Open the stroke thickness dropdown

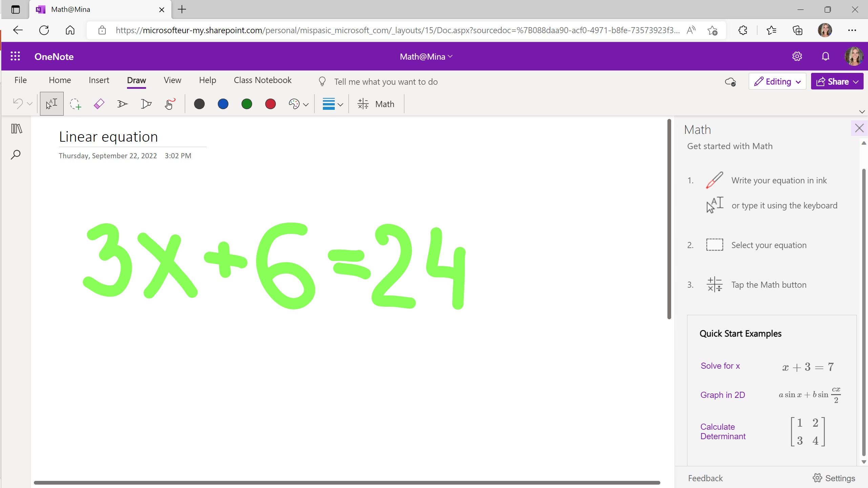[x=332, y=104]
